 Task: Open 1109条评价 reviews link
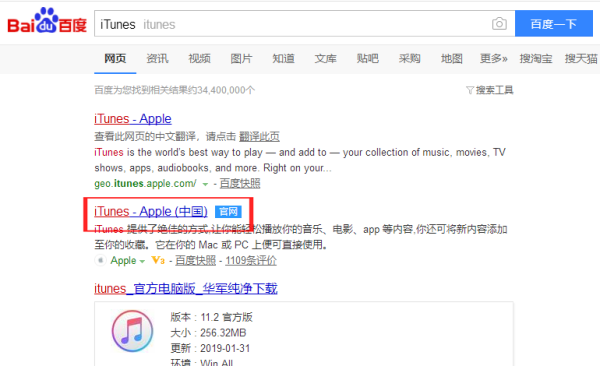(x=251, y=261)
